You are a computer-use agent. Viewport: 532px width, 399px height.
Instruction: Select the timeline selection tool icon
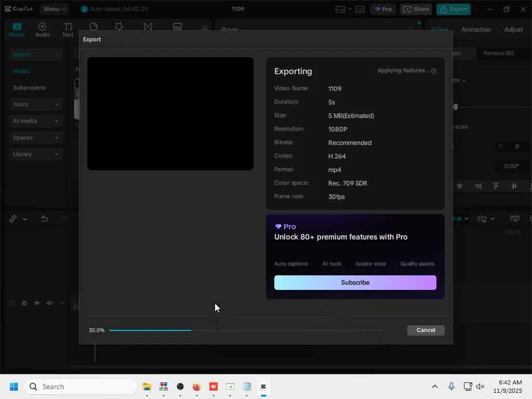point(13,219)
